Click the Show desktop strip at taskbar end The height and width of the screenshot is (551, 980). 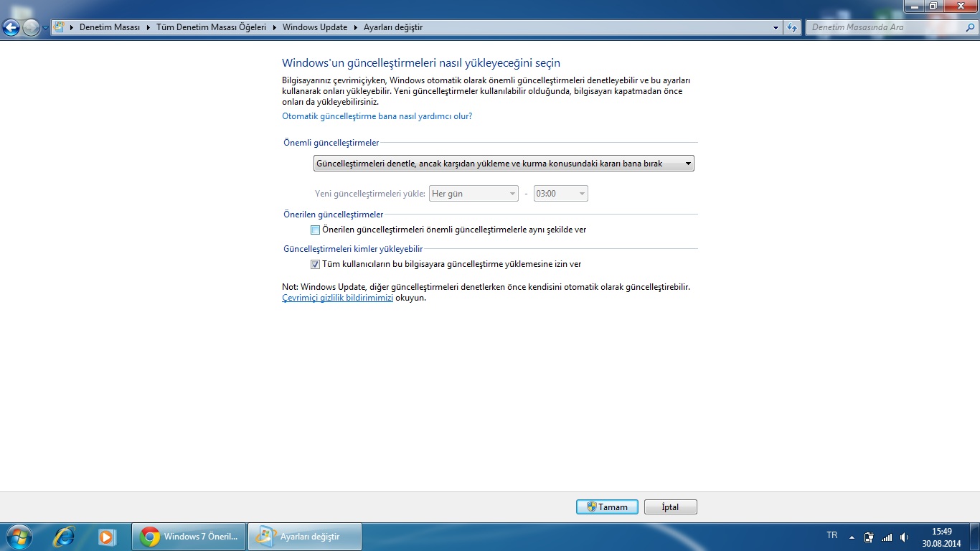click(975, 537)
